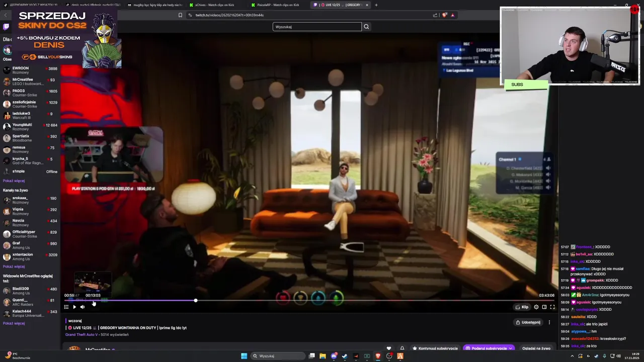
Task: Open Discord from the taskbar
Action: point(334,356)
